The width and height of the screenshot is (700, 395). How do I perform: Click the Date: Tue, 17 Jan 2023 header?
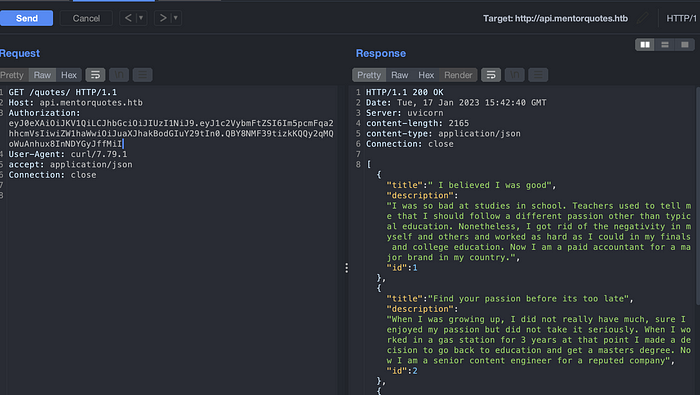click(456, 103)
